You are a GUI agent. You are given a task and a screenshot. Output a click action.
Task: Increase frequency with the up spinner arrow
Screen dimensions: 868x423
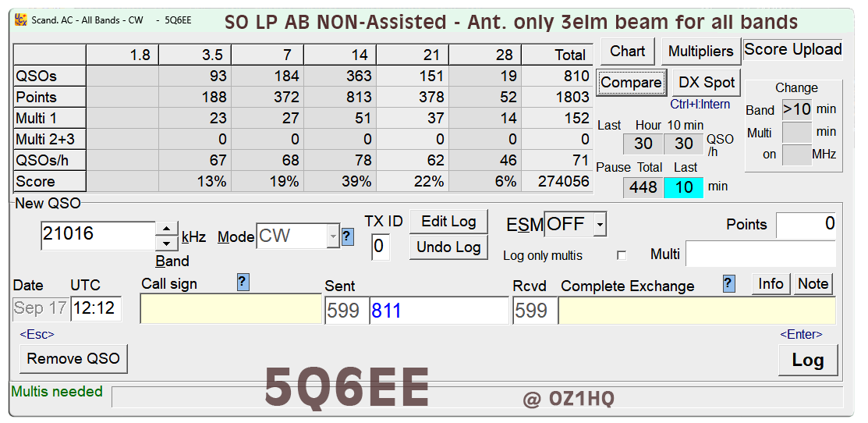(168, 229)
